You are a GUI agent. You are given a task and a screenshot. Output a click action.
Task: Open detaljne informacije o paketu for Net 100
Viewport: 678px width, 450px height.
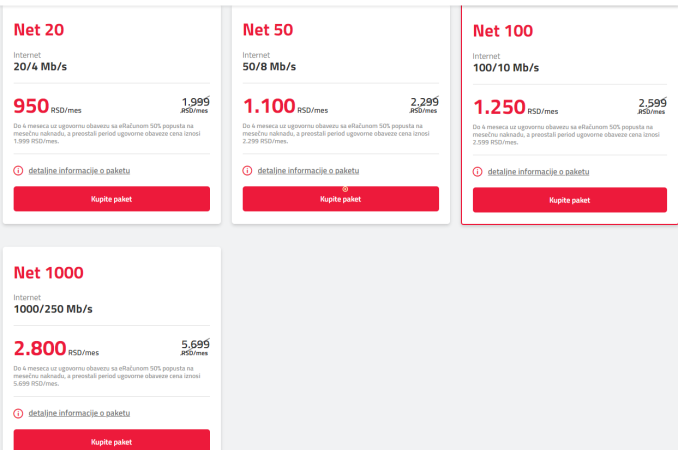[538, 172]
